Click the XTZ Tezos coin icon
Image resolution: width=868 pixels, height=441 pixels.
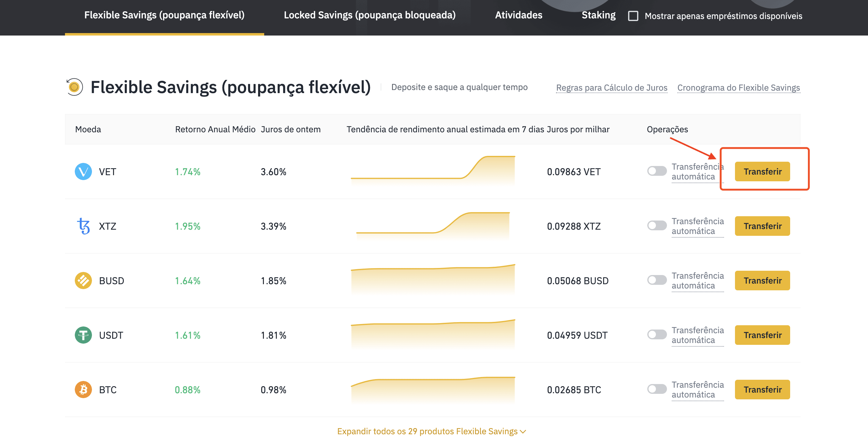click(x=83, y=226)
